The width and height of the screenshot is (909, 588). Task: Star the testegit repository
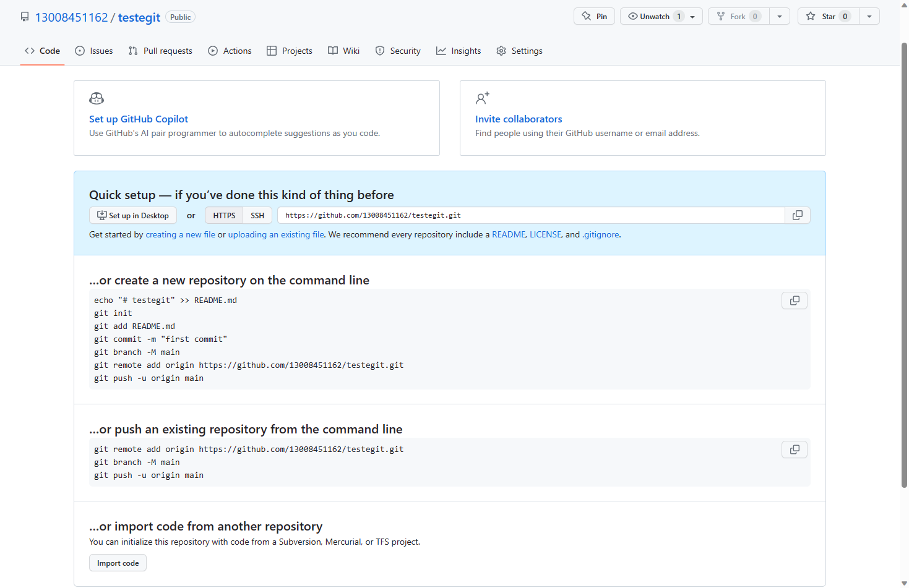(x=829, y=17)
